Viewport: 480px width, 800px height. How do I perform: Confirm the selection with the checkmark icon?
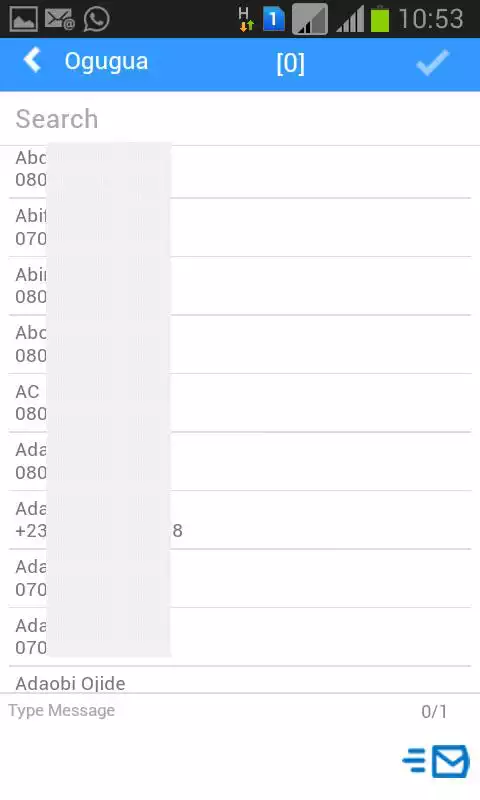tap(433, 63)
